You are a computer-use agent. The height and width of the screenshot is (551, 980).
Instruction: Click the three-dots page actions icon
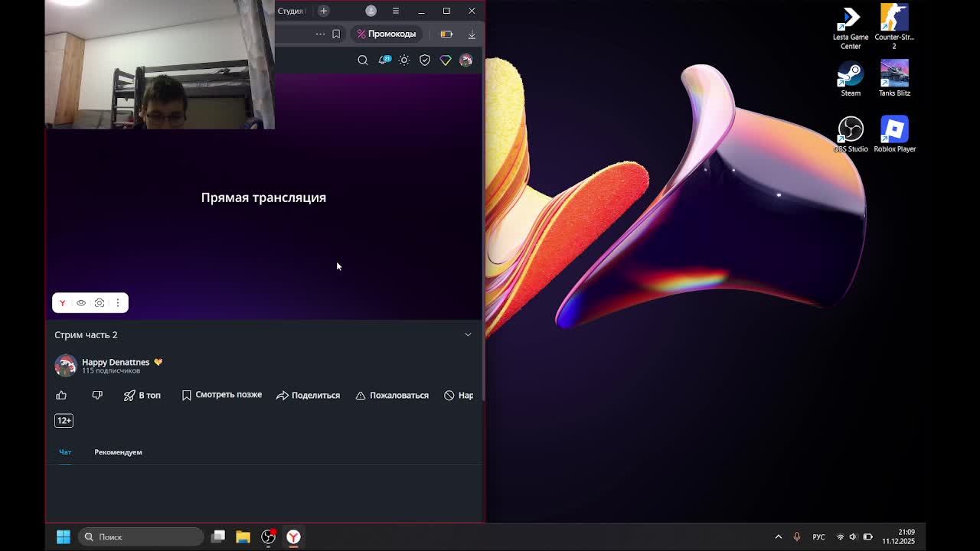pos(320,34)
